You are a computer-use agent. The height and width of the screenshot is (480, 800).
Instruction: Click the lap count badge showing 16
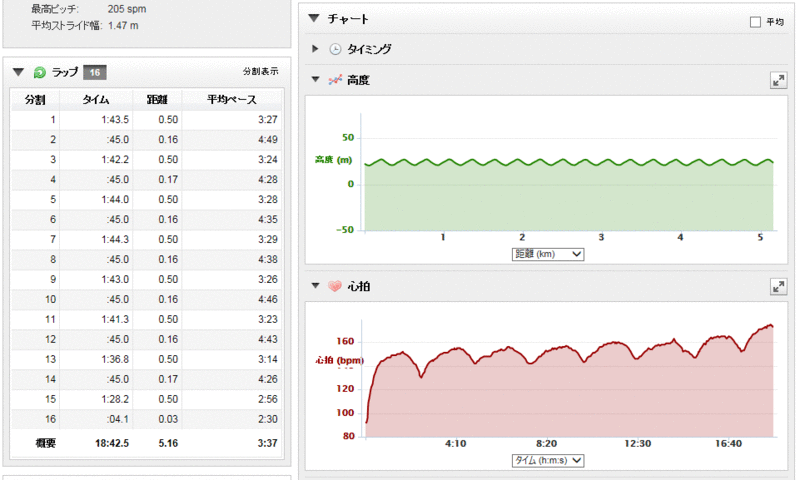[x=95, y=72]
